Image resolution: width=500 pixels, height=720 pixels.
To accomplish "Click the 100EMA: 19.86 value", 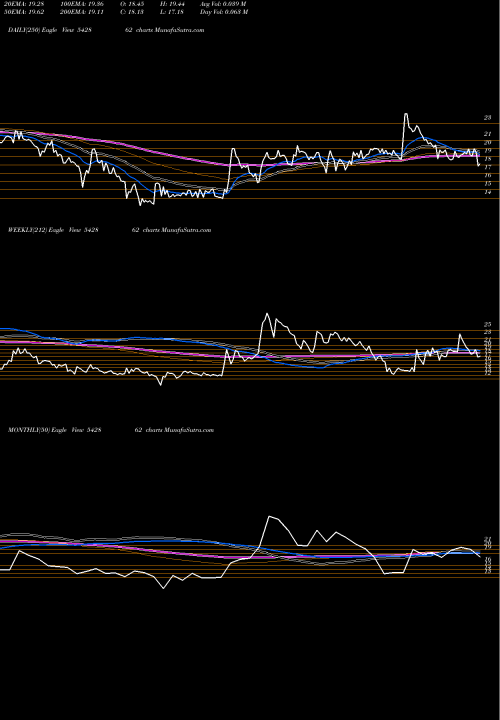I will pos(80,4).
